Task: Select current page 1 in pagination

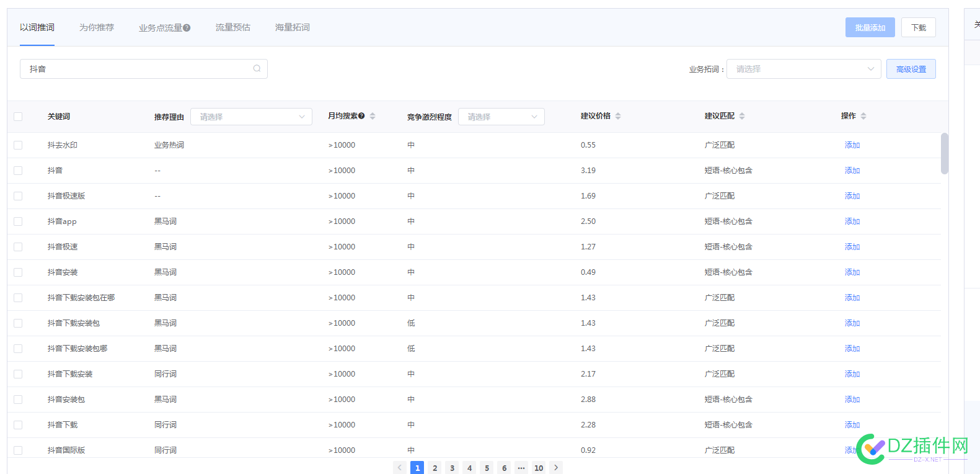Action: pos(418,468)
